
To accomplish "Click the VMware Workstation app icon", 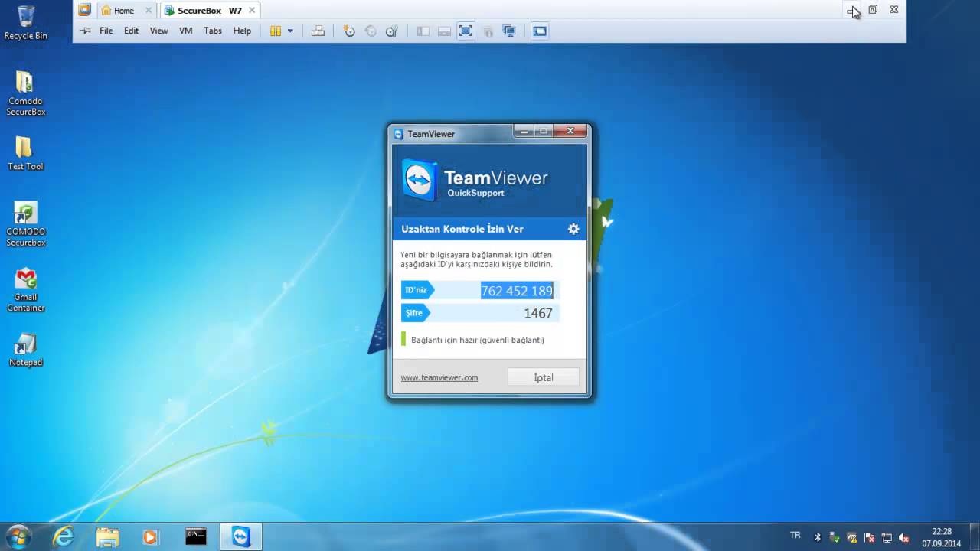I will coord(84,10).
